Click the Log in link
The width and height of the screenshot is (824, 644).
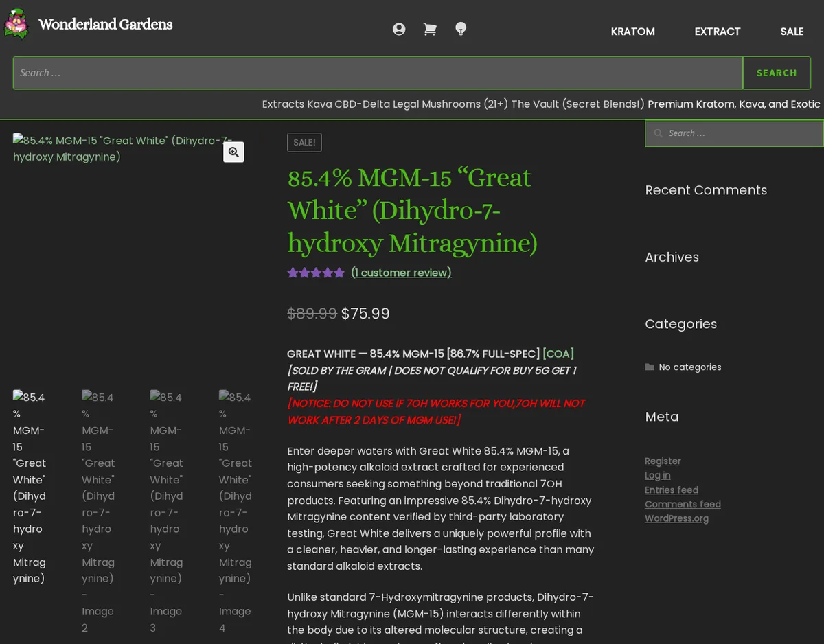coord(658,475)
